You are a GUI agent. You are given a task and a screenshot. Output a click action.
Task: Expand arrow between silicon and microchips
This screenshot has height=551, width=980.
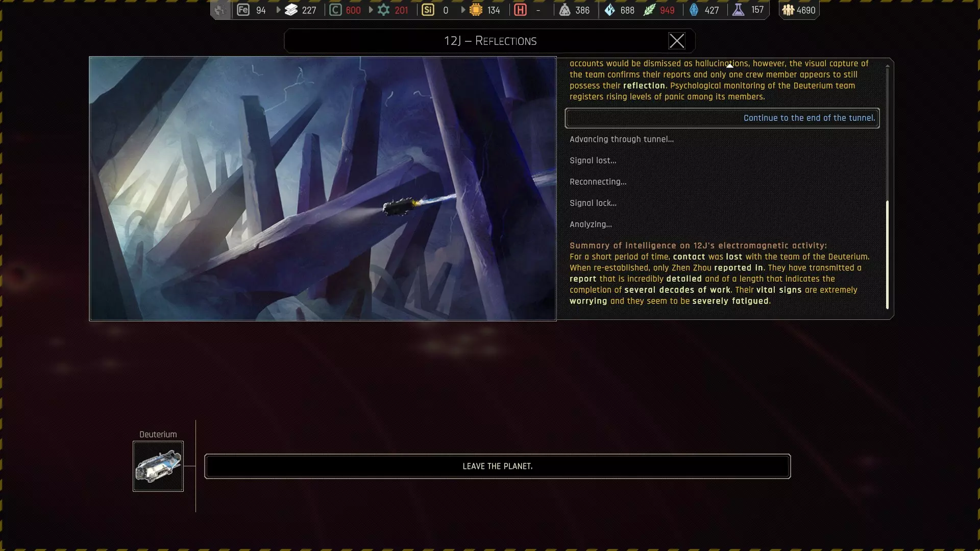tap(463, 10)
